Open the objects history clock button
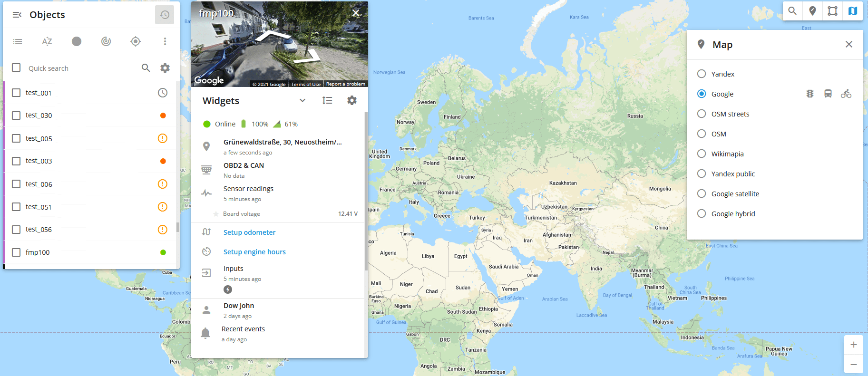This screenshot has height=376, width=868. 165,15
